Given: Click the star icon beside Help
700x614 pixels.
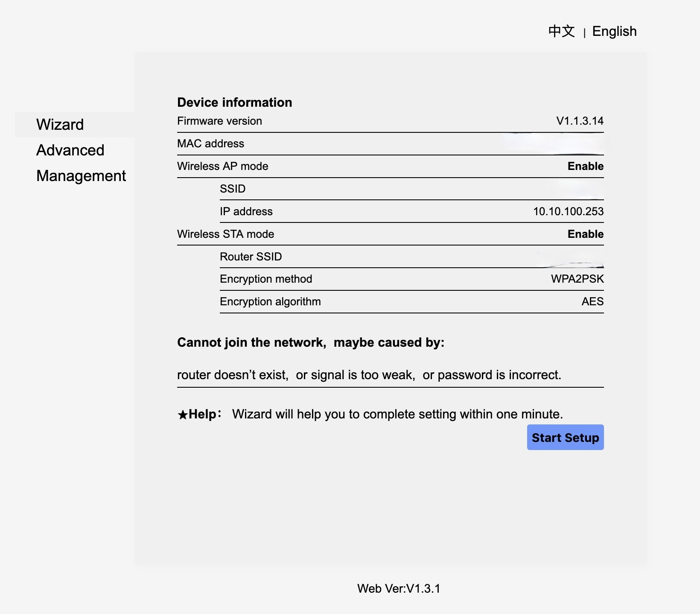Looking at the screenshot, I should (x=183, y=415).
